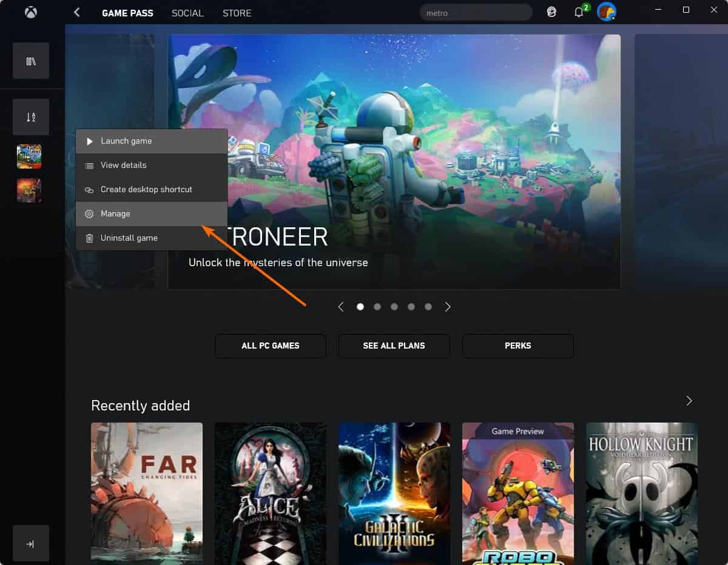Go back a slide with the left carousel arrow

pyautogui.click(x=340, y=307)
